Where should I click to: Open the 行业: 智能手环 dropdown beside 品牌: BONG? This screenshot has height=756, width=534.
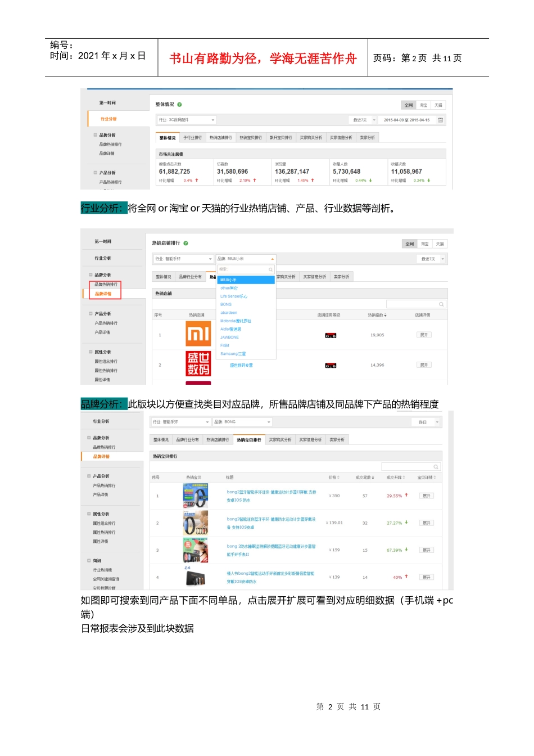click(181, 422)
